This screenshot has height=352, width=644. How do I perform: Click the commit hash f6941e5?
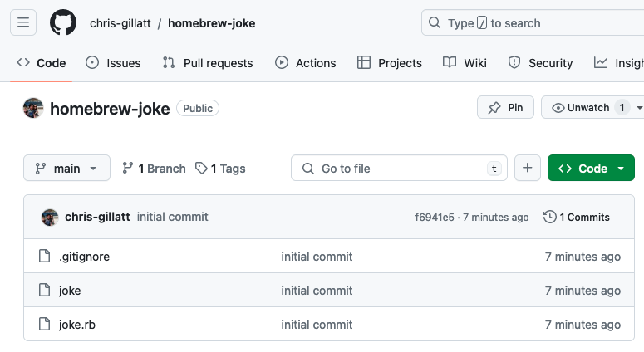pyautogui.click(x=435, y=218)
